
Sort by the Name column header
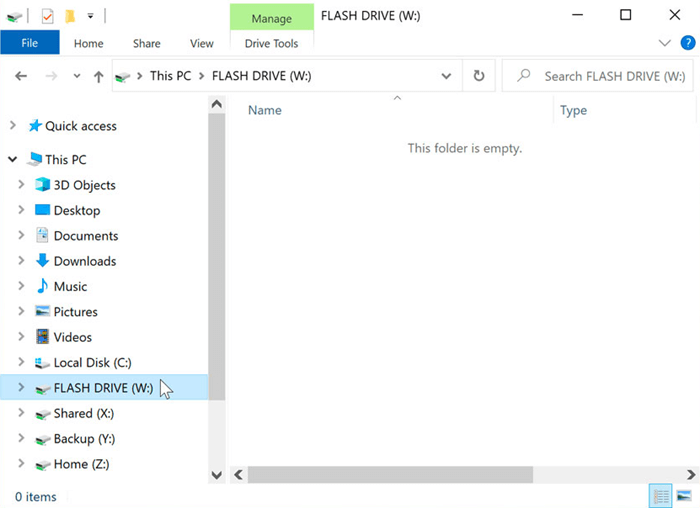tap(265, 110)
